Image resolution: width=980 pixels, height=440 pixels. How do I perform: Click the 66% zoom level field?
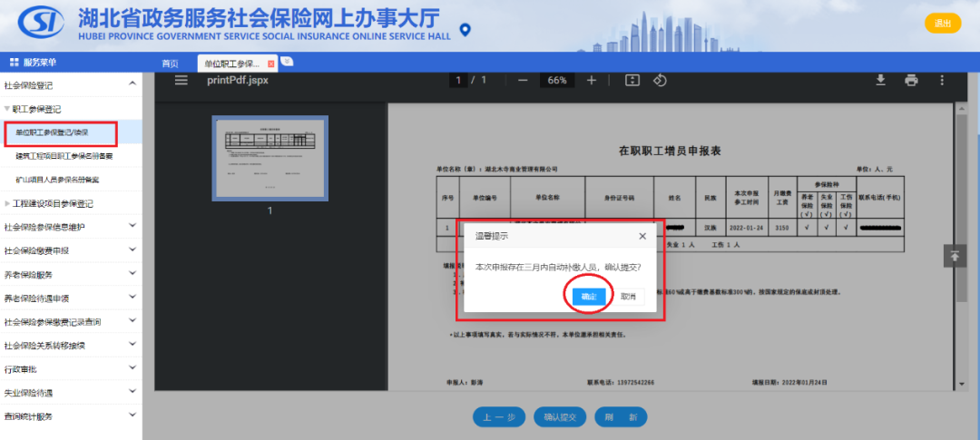point(557,80)
